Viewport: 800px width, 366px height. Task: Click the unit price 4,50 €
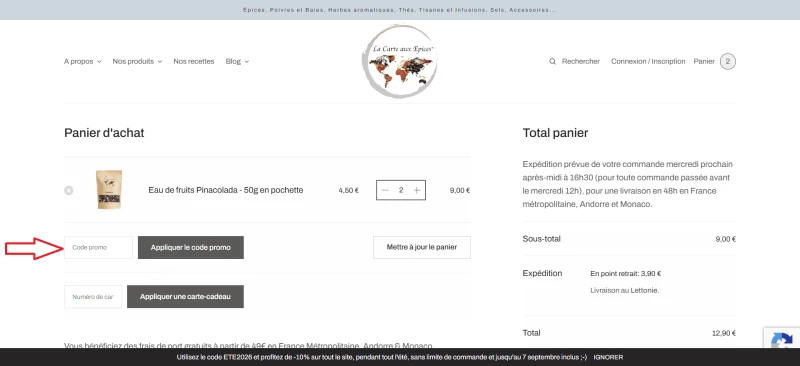point(348,190)
